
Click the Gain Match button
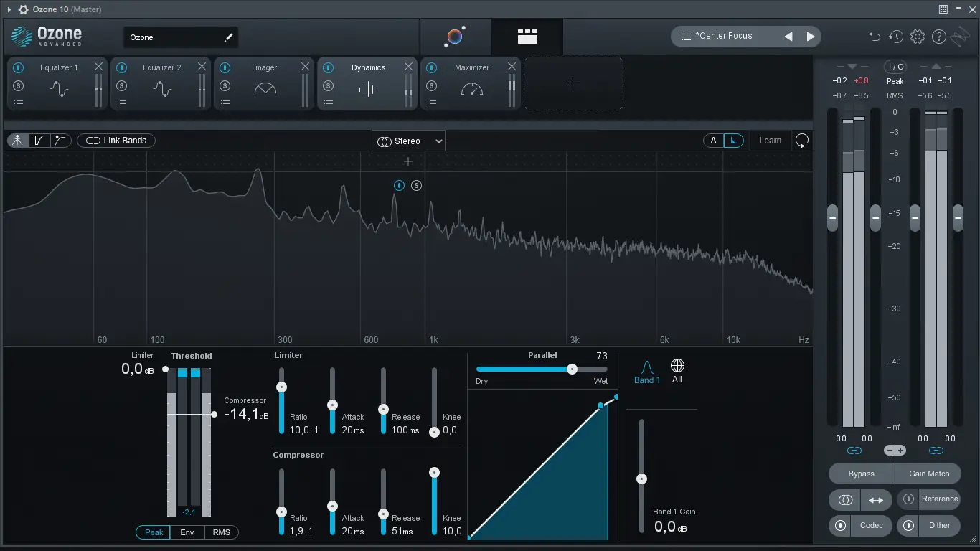928,474
